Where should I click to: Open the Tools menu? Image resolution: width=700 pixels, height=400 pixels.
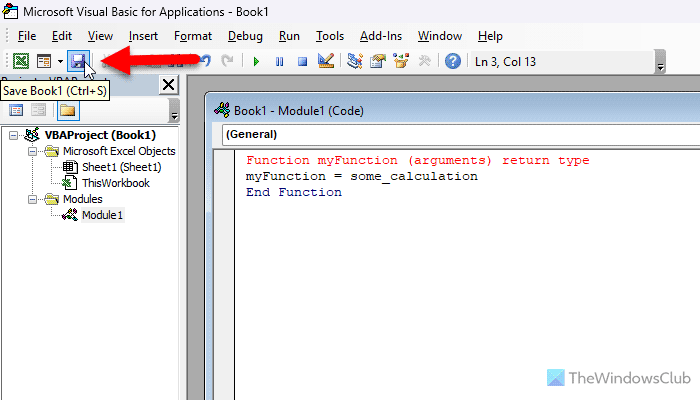330,36
